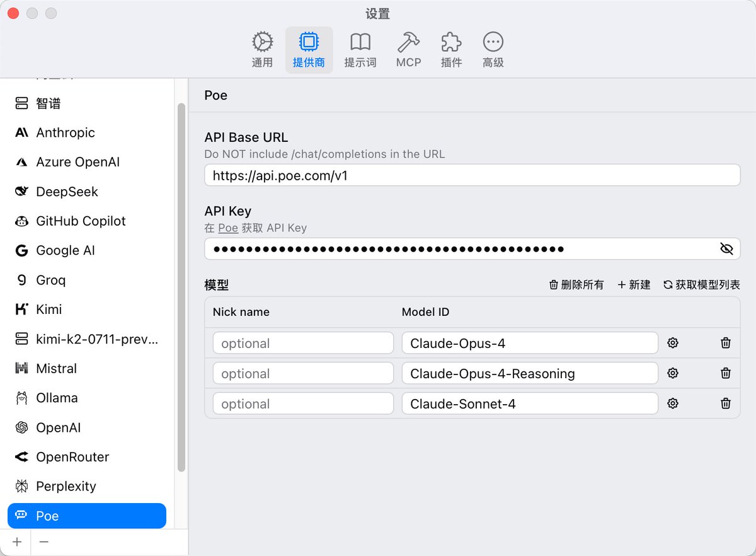The height and width of the screenshot is (556, 756).
Task: Select Perplexity provider in sidebar
Action: point(87,486)
